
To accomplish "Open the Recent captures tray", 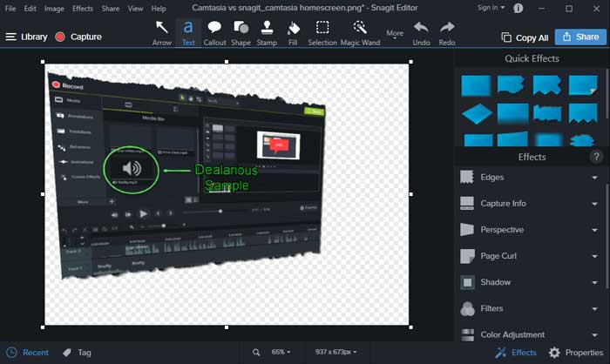I will (x=28, y=353).
